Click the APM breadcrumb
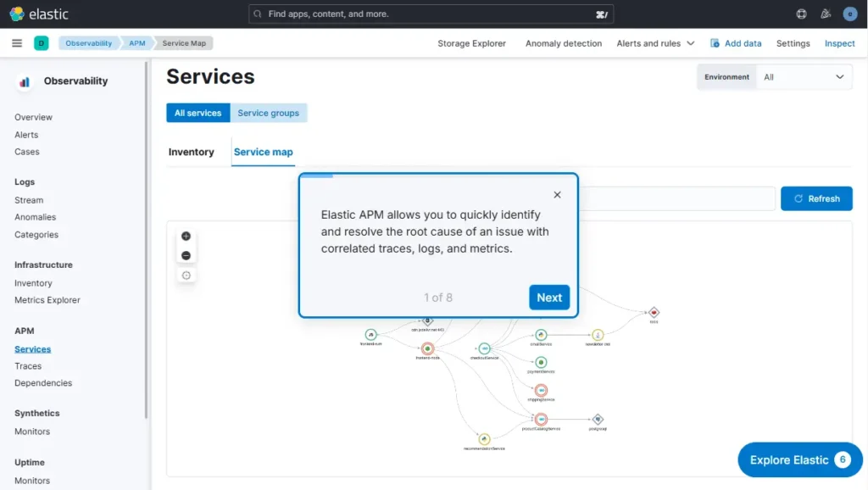 click(136, 43)
